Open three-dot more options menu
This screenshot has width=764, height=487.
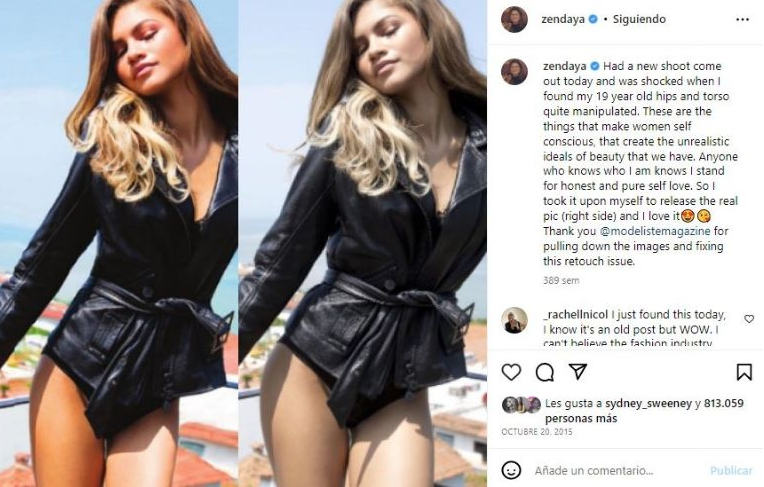pyautogui.click(x=743, y=19)
